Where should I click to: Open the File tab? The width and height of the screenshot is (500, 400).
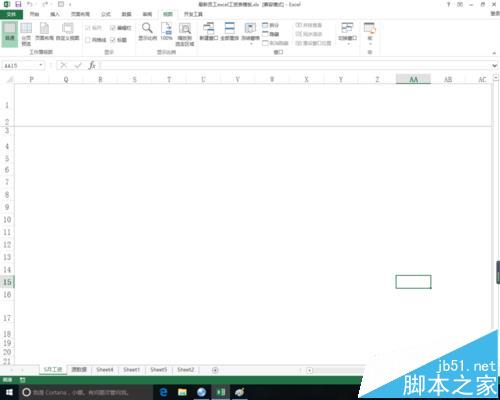pos(11,14)
